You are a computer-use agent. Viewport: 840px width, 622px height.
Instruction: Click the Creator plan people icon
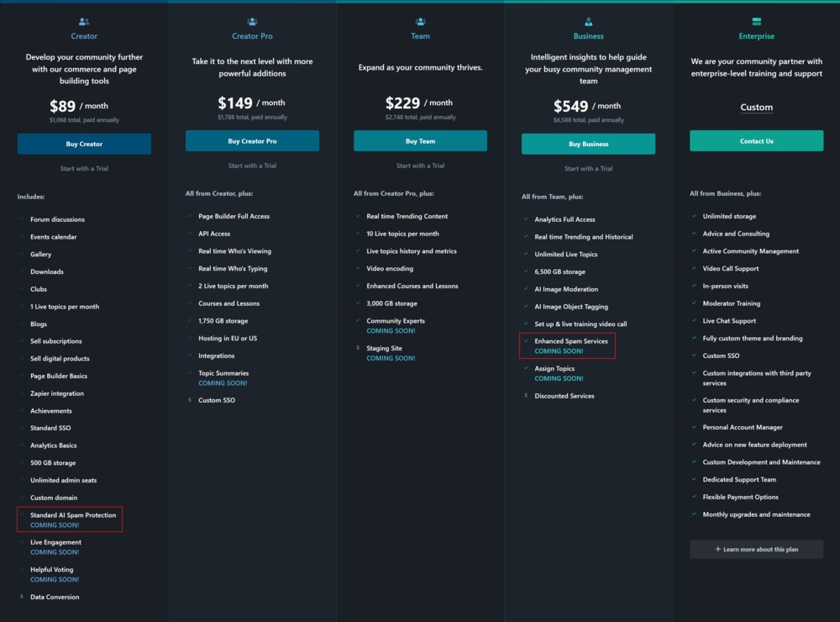pyautogui.click(x=84, y=22)
